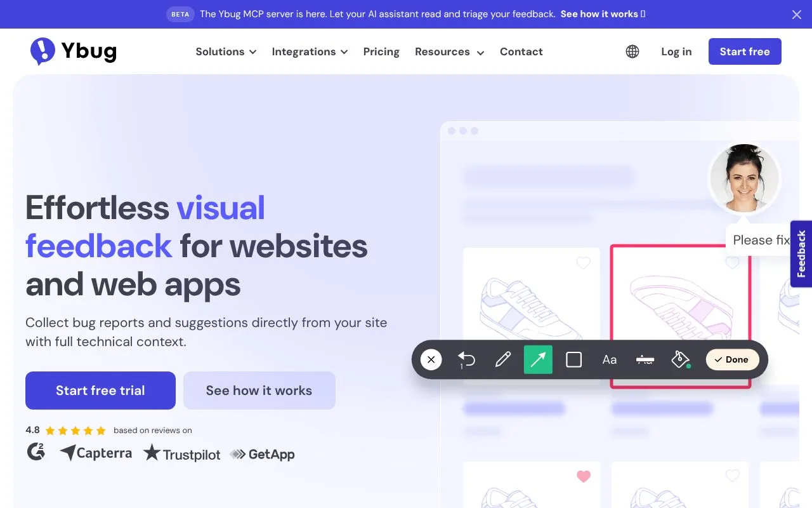Select the rectangle shape tool
Image resolution: width=812 pixels, height=508 pixels.
point(574,360)
